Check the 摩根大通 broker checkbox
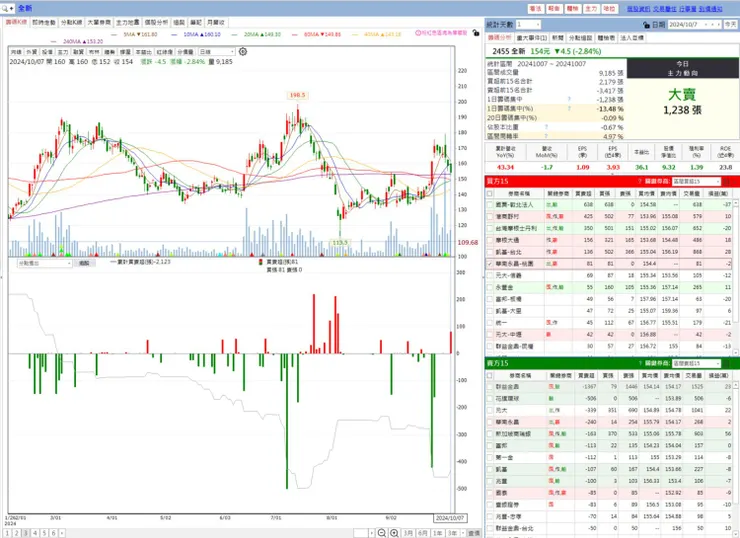Viewport: 740px width, 538px height. coord(489,240)
